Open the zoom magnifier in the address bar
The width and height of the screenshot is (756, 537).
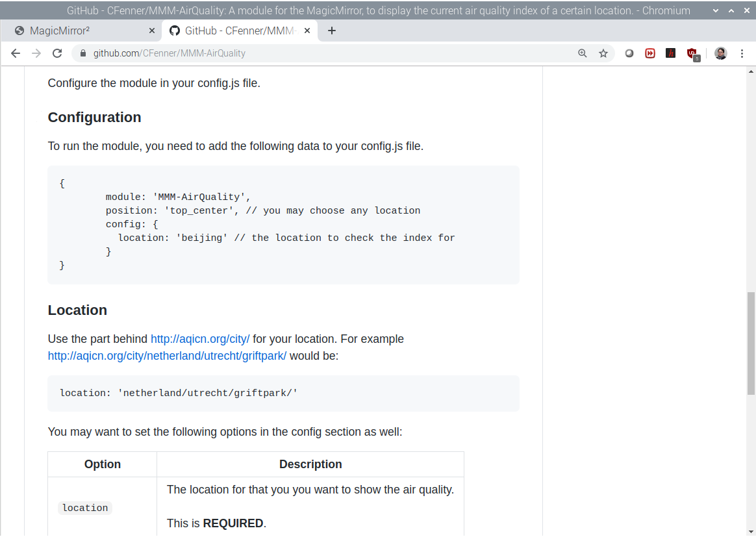pyautogui.click(x=583, y=53)
